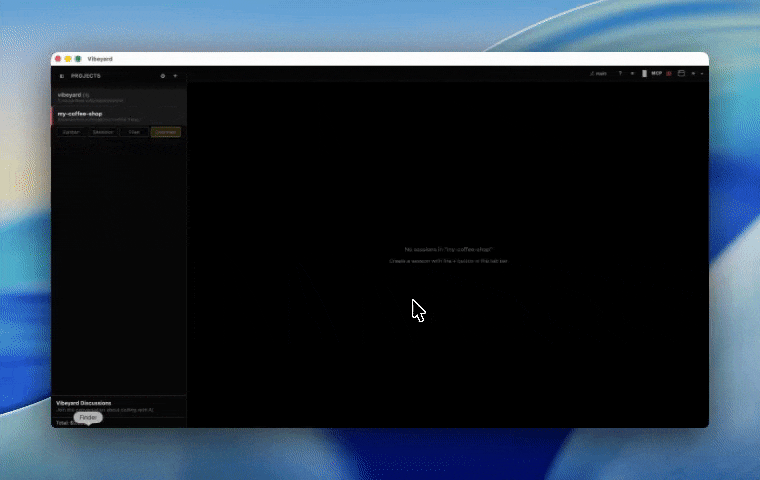The width and height of the screenshot is (760, 480).
Task: Open the dropdown arrow next to help
Action: click(x=632, y=74)
